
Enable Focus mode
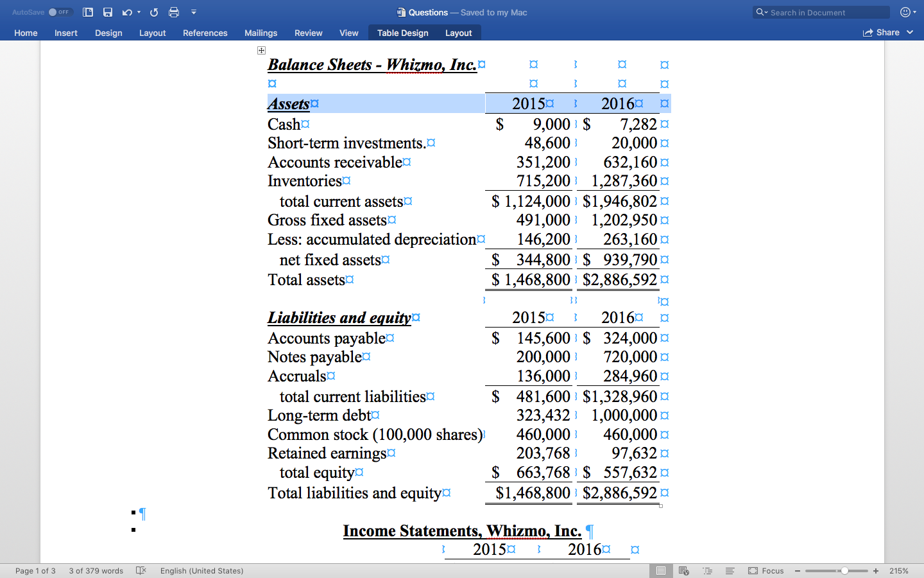(766, 570)
